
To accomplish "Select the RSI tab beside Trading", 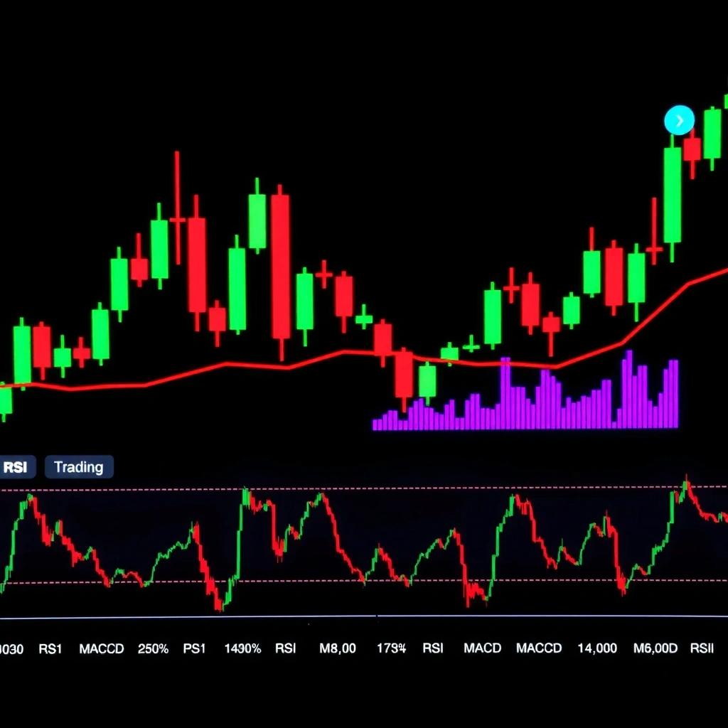I will [16, 466].
